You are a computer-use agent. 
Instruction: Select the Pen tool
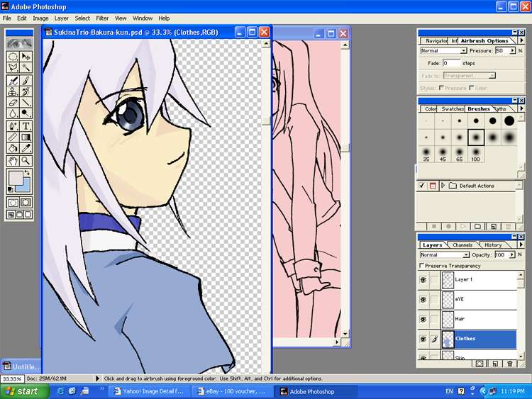[x=13, y=126]
